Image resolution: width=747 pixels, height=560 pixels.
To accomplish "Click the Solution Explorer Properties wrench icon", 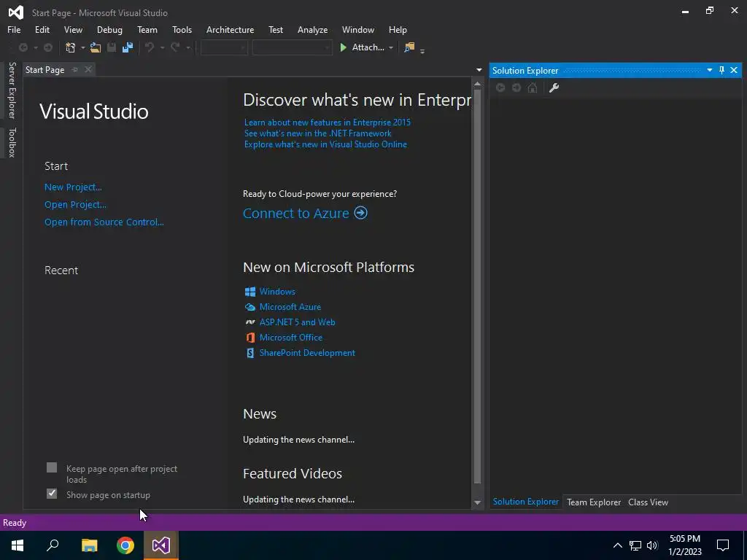I will (554, 87).
